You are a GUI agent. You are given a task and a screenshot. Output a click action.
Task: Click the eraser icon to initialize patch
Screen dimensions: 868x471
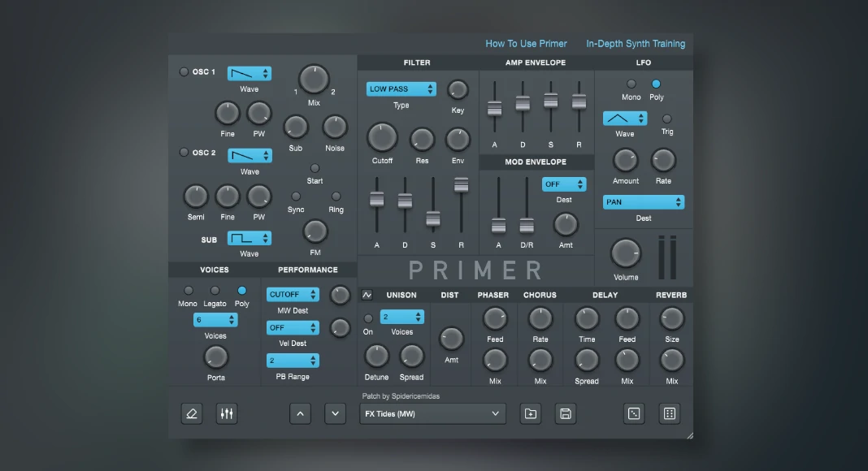[192, 413]
